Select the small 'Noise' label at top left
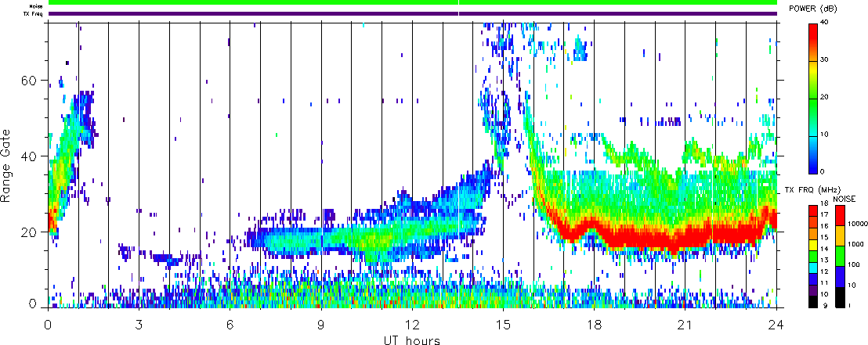Viewport: 868px width, 345px height. point(36,6)
